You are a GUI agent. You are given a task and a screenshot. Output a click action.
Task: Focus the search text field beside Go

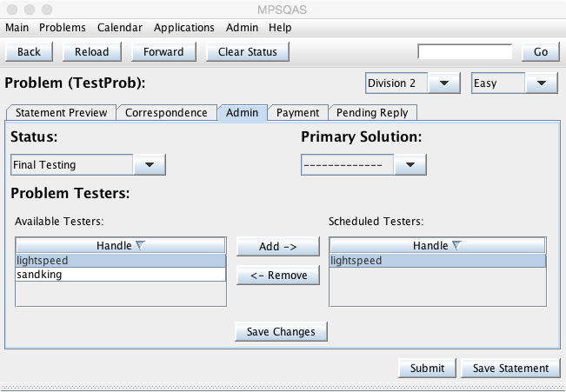464,52
